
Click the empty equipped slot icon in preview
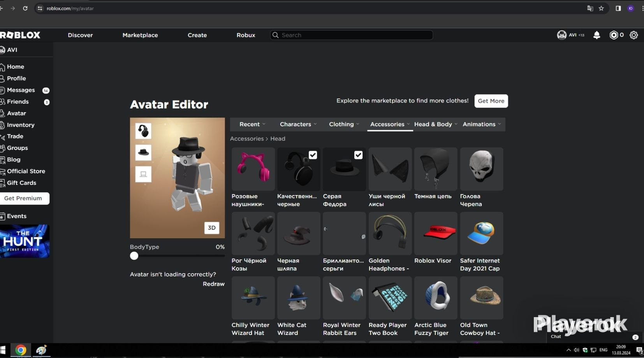(143, 174)
